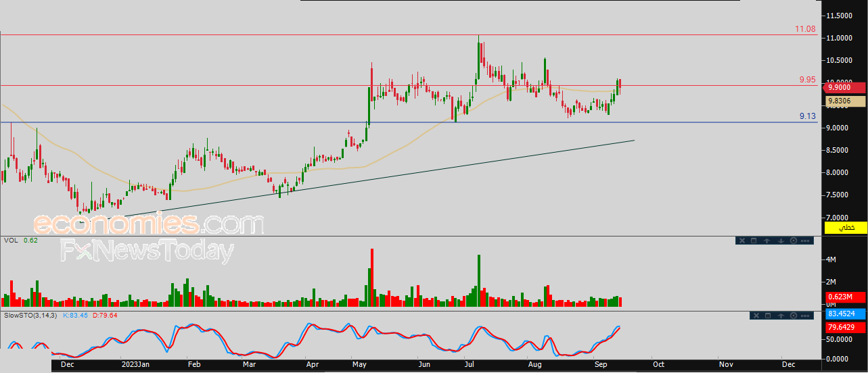Click the 11.08 resistance level label

pyautogui.click(x=806, y=30)
